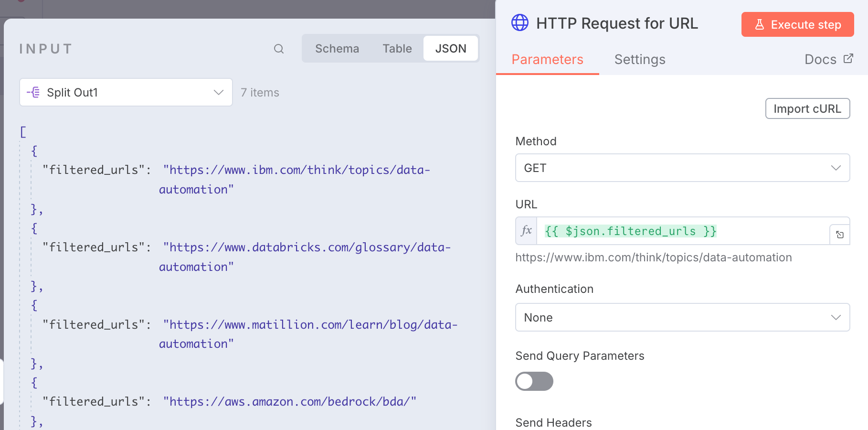Open the Docs link
868x430 pixels.
820,59
